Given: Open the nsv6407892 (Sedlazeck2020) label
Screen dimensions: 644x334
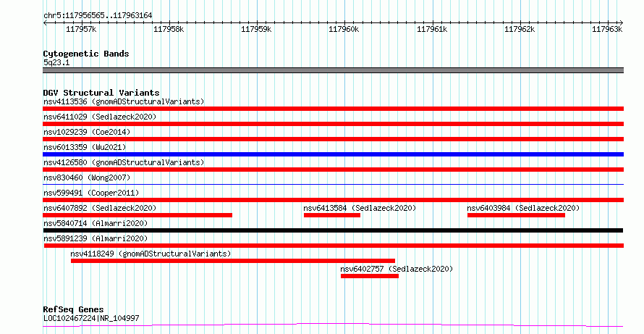Looking at the screenshot, I should point(100,208).
